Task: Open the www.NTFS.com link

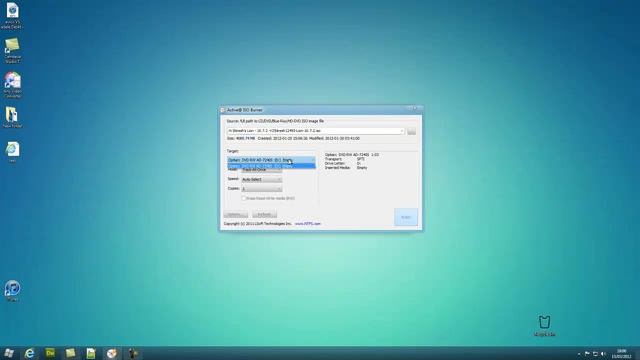Action: (x=308, y=224)
